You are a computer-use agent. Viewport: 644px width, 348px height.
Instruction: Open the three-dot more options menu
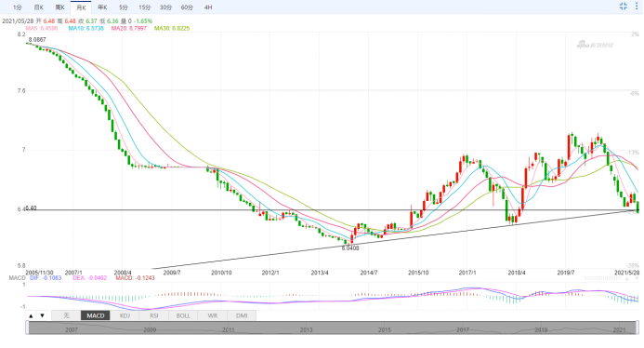tap(637, 7)
